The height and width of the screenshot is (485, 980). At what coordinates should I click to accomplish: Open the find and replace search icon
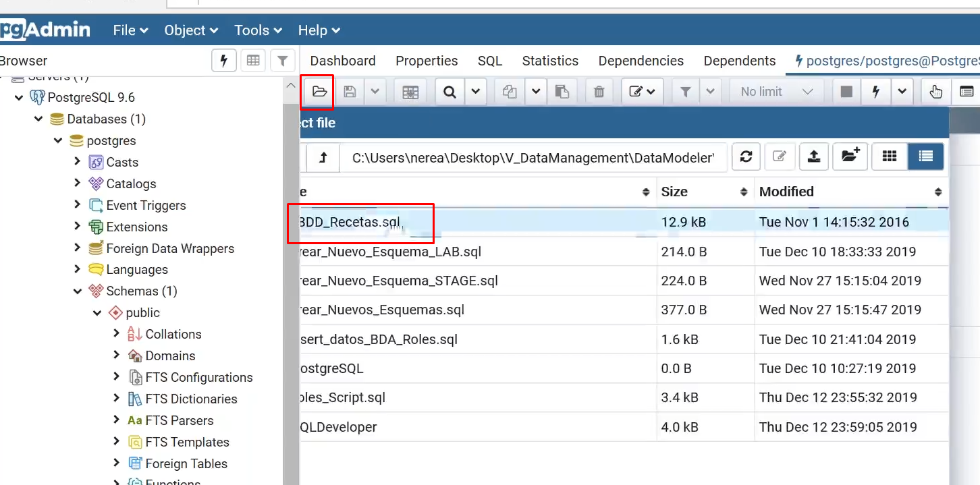coord(450,91)
